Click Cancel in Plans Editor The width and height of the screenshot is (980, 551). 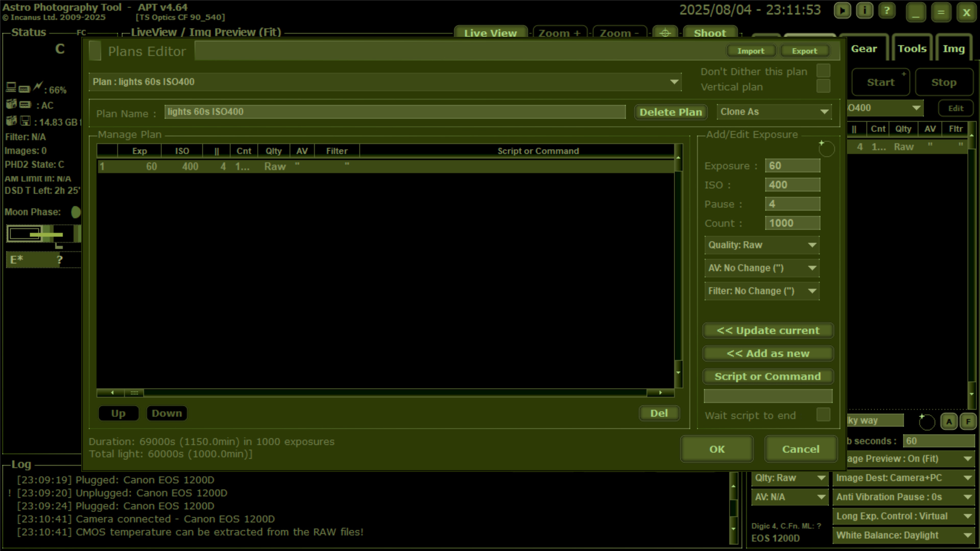(800, 449)
